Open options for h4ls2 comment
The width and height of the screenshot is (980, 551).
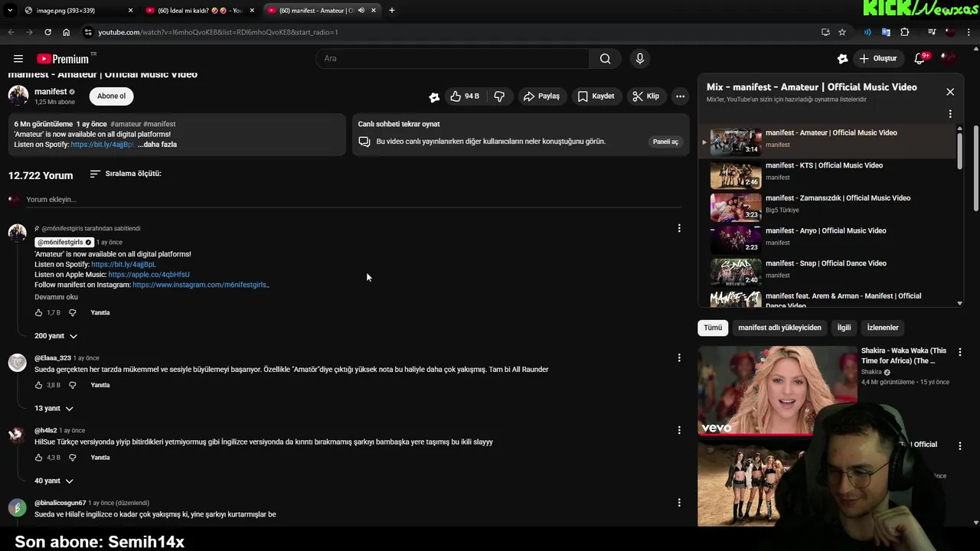coord(679,430)
